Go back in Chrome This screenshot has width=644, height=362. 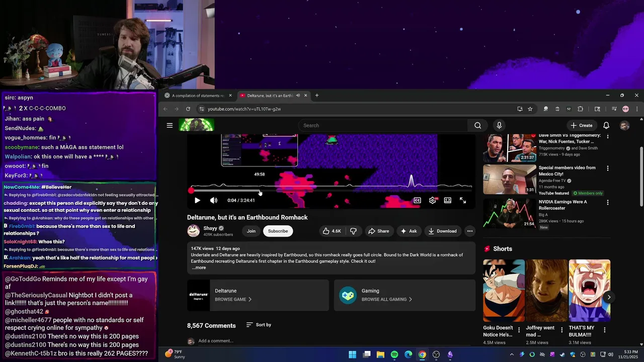tap(165, 109)
